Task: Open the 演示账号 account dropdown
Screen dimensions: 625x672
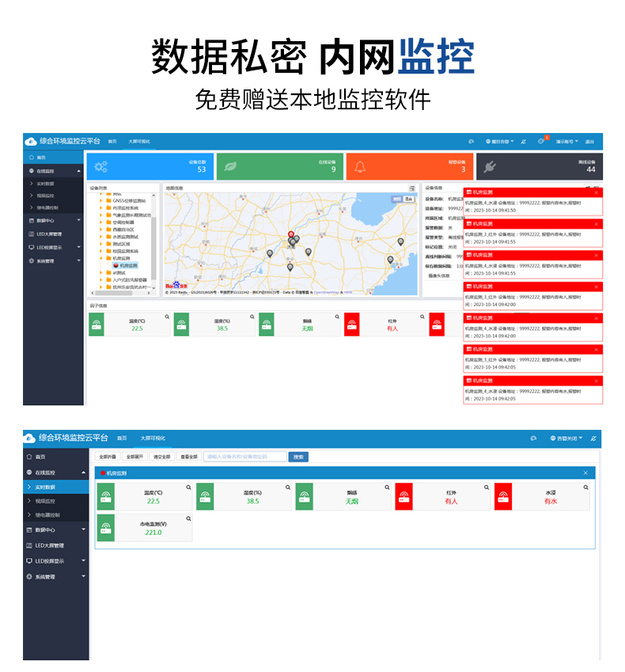Action: [566, 141]
